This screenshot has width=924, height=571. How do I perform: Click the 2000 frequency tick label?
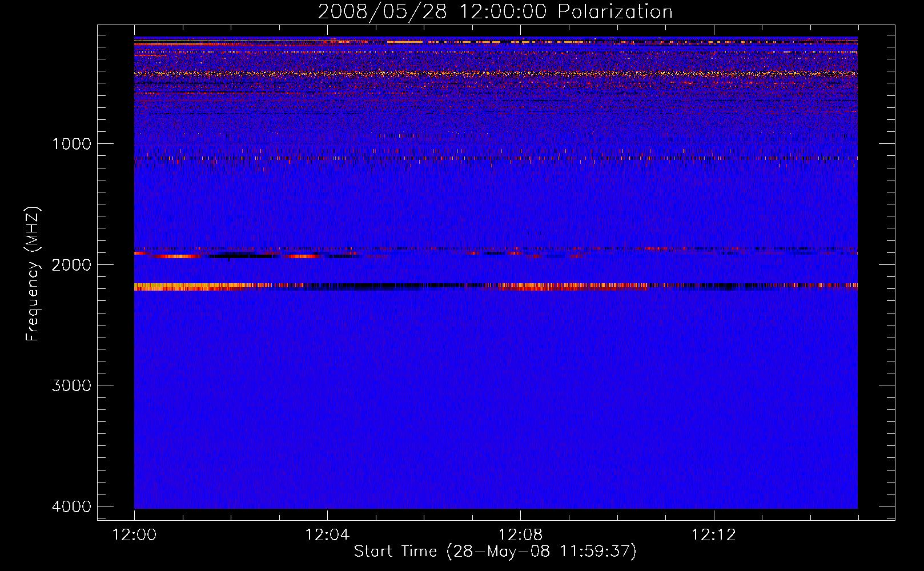click(71, 264)
